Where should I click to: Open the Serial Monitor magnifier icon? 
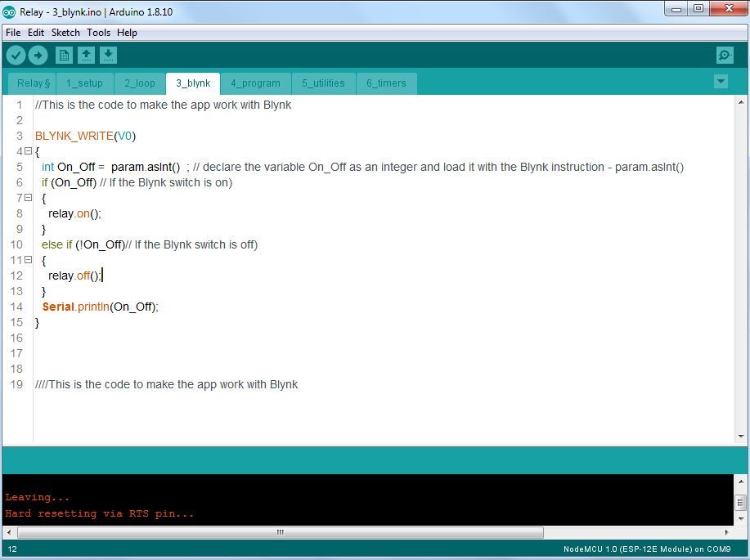[x=725, y=56]
